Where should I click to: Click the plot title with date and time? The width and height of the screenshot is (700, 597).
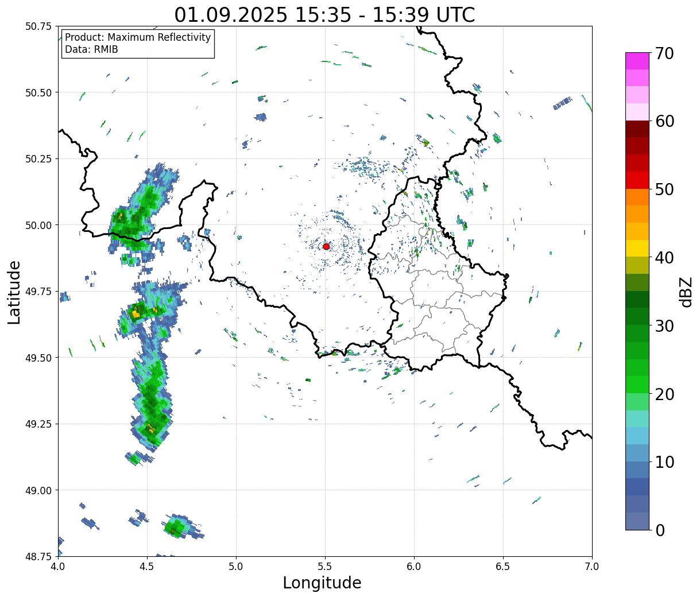click(x=324, y=14)
